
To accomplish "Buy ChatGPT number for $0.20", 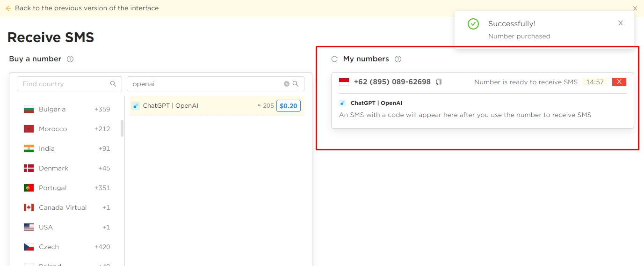I will pyautogui.click(x=289, y=106).
